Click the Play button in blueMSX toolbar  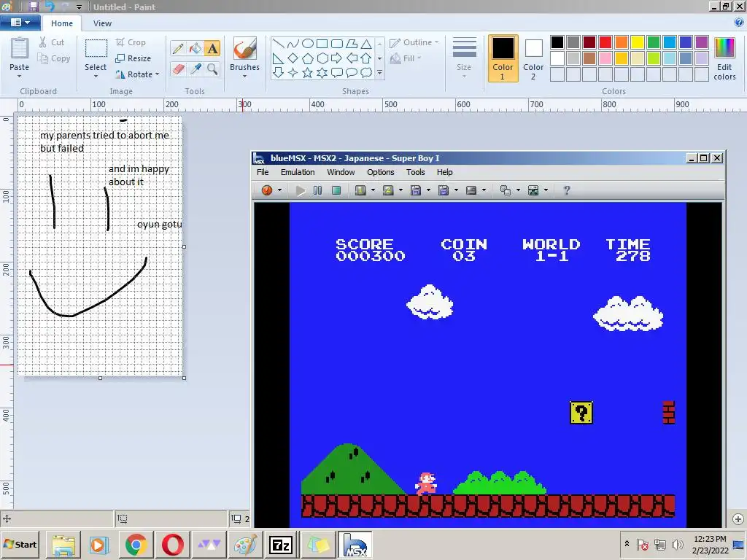point(300,190)
